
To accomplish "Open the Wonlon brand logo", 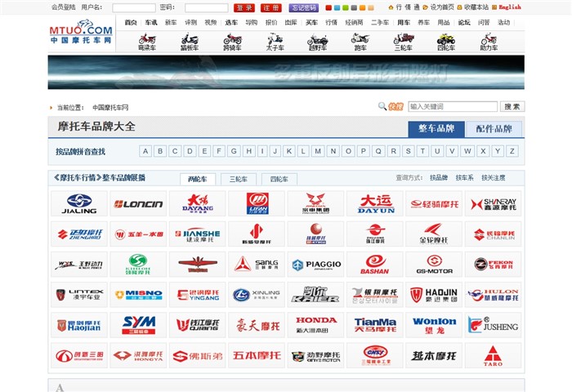I will click(434, 325).
